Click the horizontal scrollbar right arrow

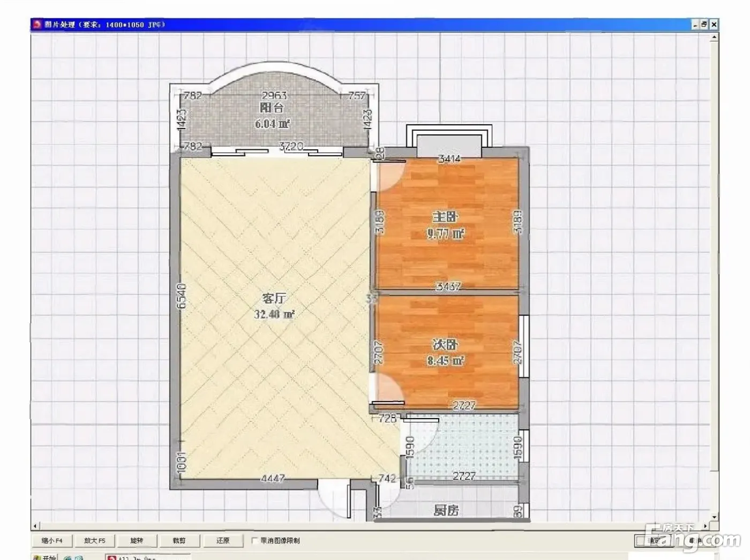pyautogui.click(x=704, y=526)
